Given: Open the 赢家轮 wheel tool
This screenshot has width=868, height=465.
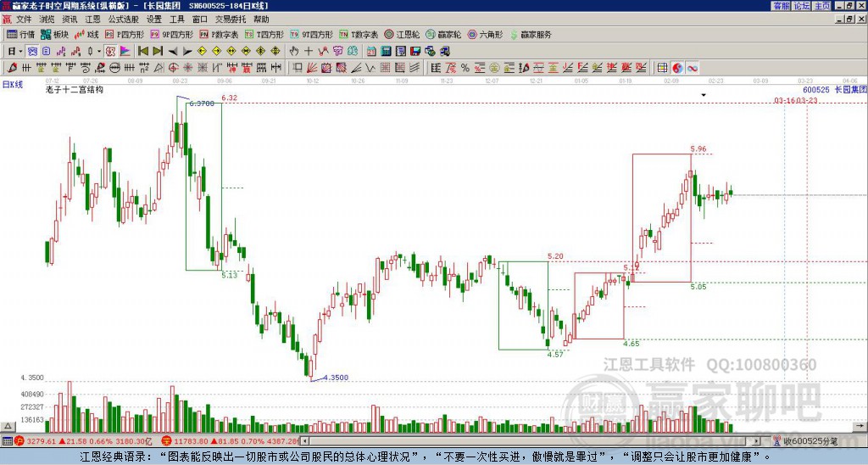Looking at the screenshot, I should [x=444, y=34].
